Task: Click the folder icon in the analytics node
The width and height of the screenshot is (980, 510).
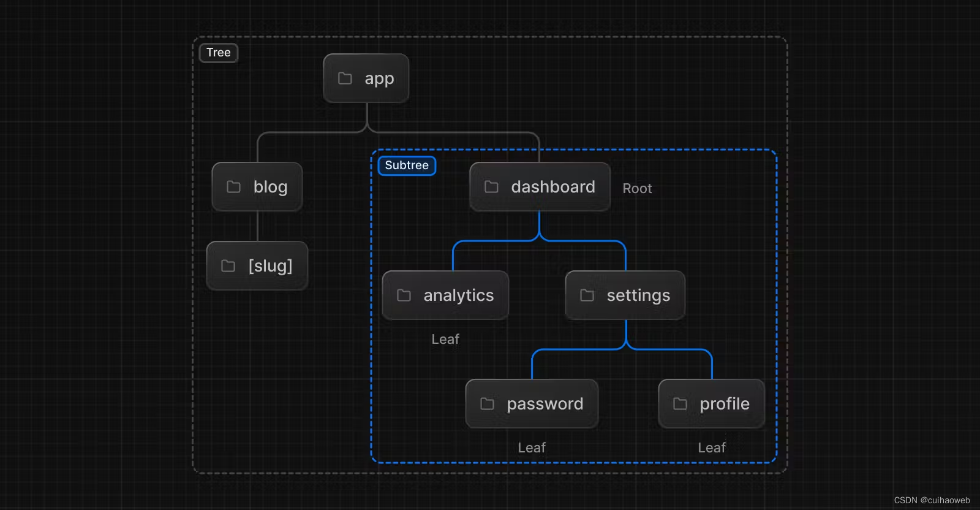Action: [404, 295]
